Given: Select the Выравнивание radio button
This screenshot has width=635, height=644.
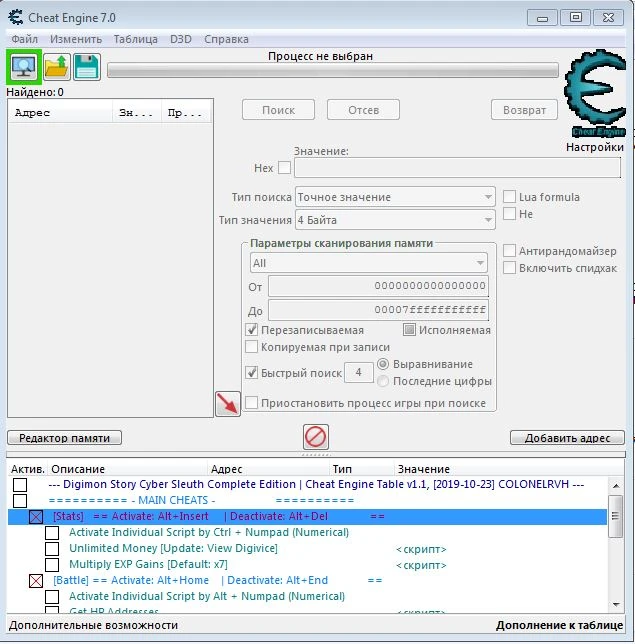Looking at the screenshot, I should (383, 364).
